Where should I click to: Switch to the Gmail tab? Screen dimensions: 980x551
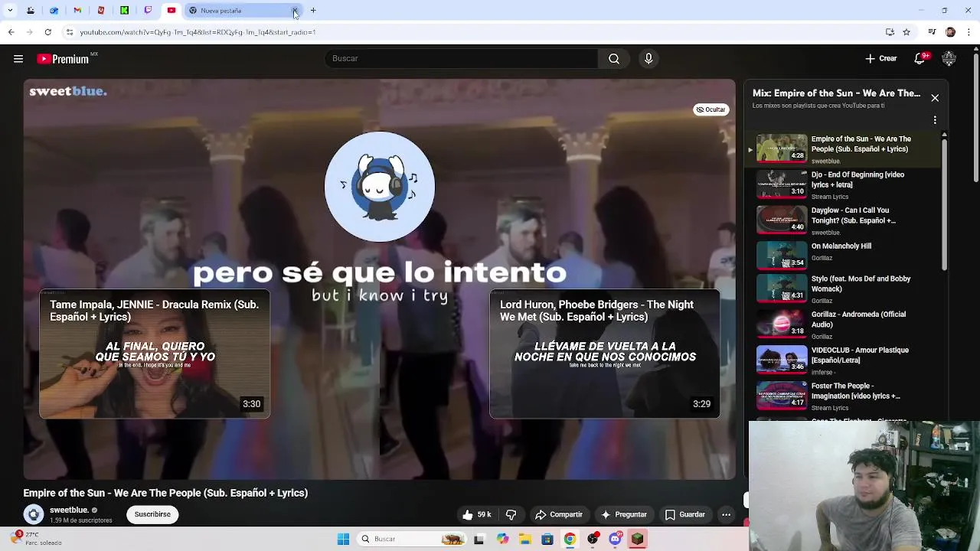click(x=77, y=11)
